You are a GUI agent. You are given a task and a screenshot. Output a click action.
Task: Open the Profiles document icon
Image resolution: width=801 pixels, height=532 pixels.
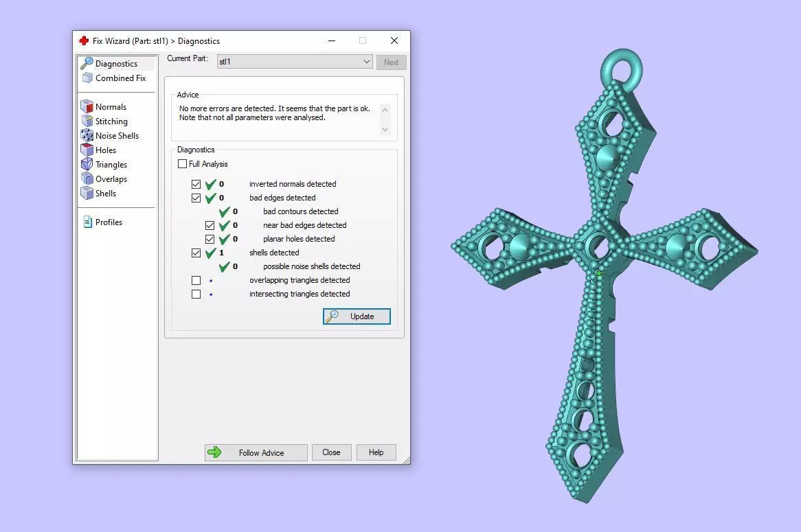tap(87, 222)
